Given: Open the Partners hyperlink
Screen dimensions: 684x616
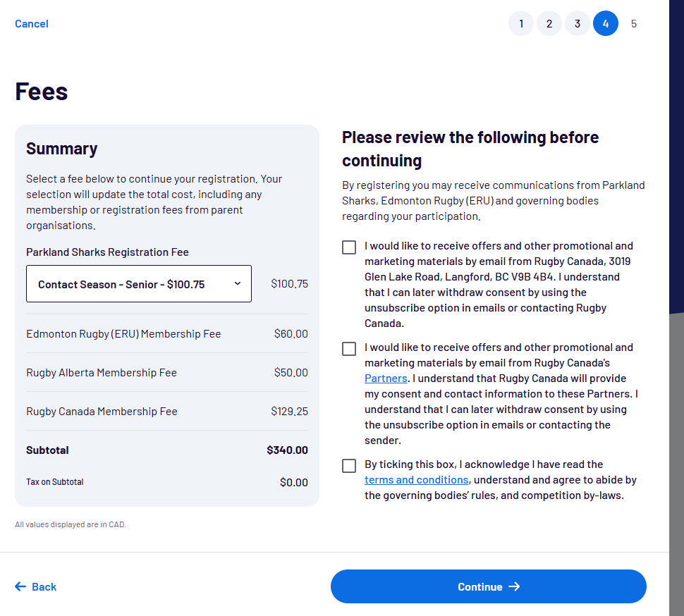Looking at the screenshot, I should 386,378.
